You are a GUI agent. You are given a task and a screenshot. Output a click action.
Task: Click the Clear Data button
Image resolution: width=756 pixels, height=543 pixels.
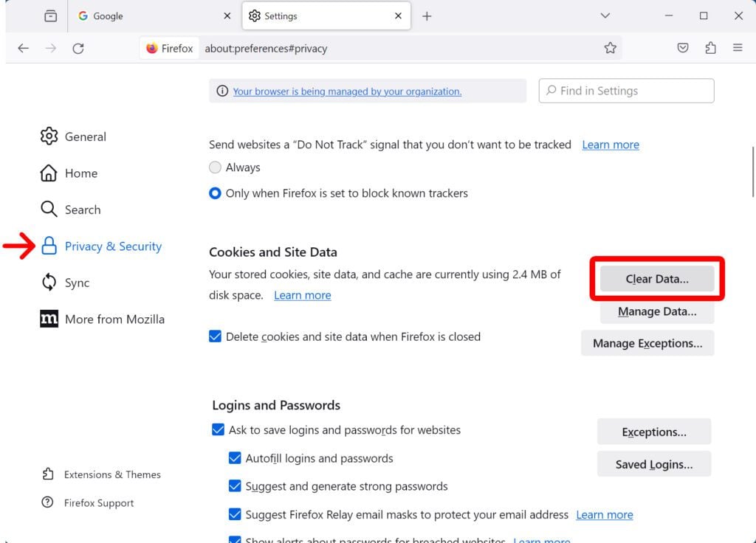tap(656, 279)
